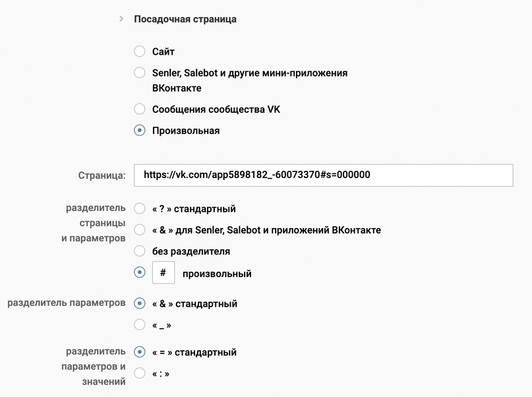Choose « : » value separator option
This screenshot has height=397, width=532.
pyautogui.click(x=139, y=373)
